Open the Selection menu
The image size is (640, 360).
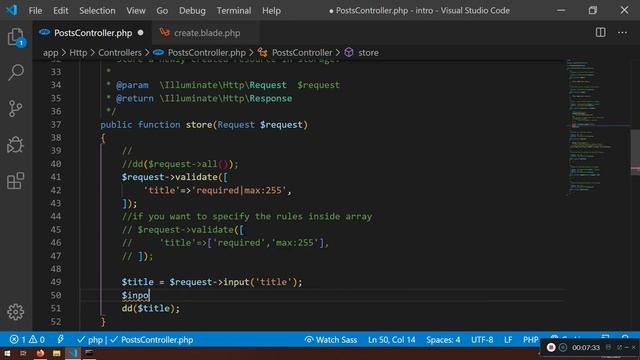coord(97,11)
